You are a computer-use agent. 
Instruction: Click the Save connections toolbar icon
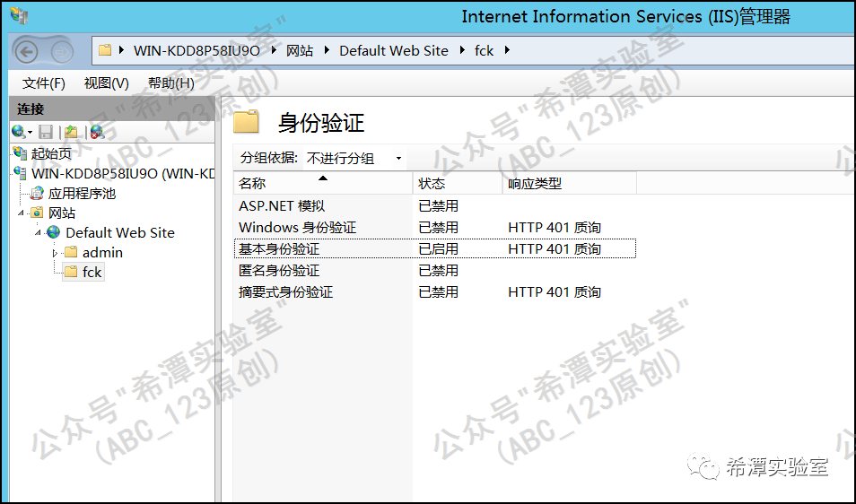[46, 132]
